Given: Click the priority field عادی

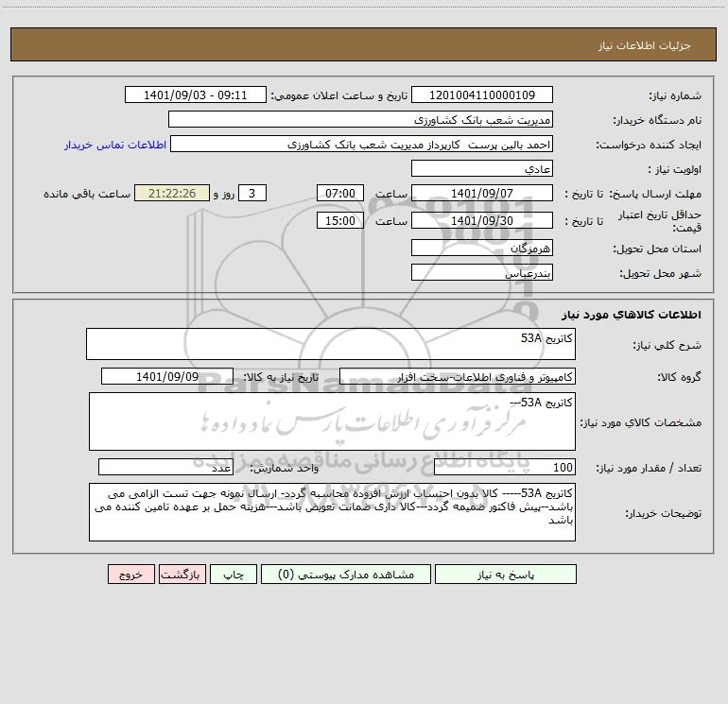Looking at the screenshot, I should pyautogui.click(x=482, y=168).
